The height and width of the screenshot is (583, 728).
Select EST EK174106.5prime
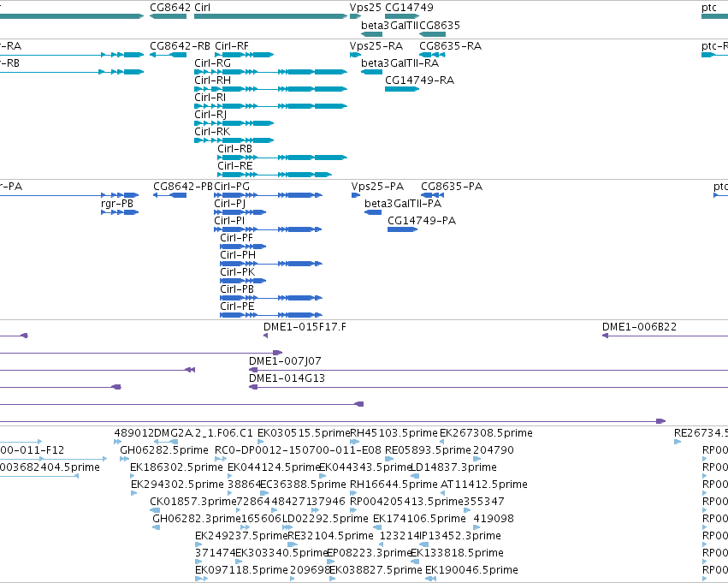pyautogui.click(x=377, y=527)
